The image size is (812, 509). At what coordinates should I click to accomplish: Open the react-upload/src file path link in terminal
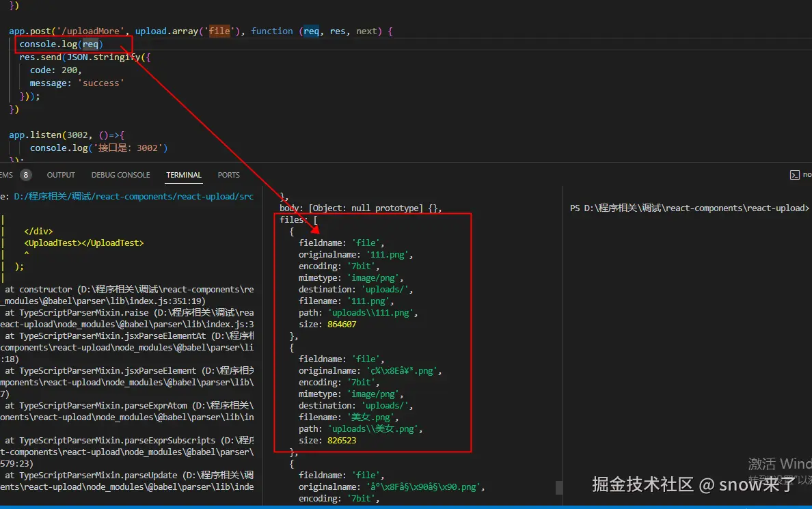pyautogui.click(x=133, y=196)
